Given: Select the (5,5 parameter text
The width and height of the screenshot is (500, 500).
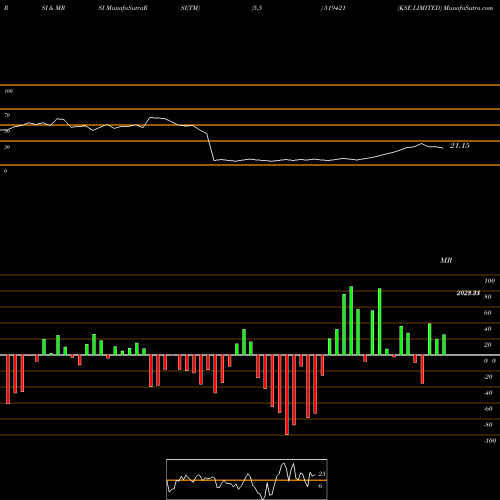Looking at the screenshot, I should (257, 8).
